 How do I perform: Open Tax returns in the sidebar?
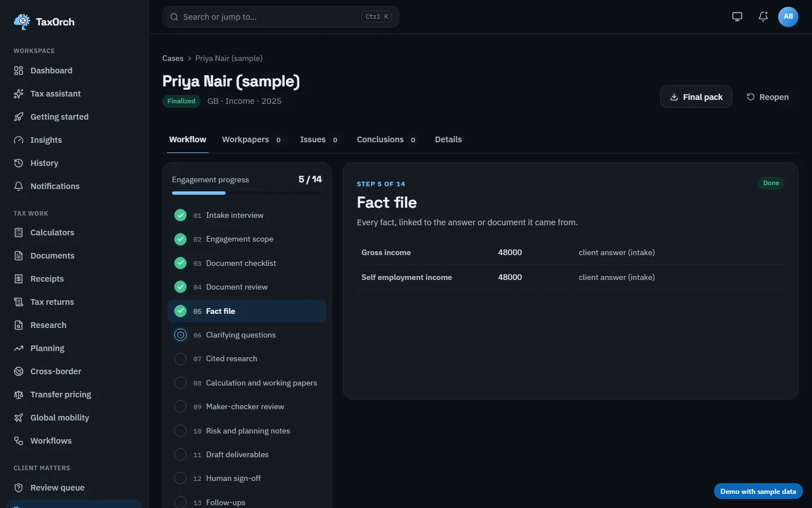tap(74, 302)
